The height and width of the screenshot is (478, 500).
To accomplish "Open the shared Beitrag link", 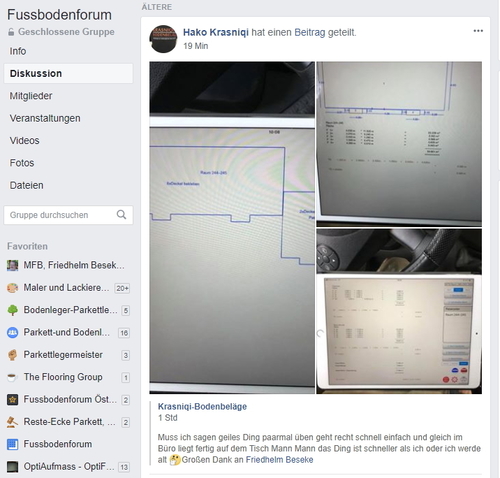I will click(x=310, y=32).
